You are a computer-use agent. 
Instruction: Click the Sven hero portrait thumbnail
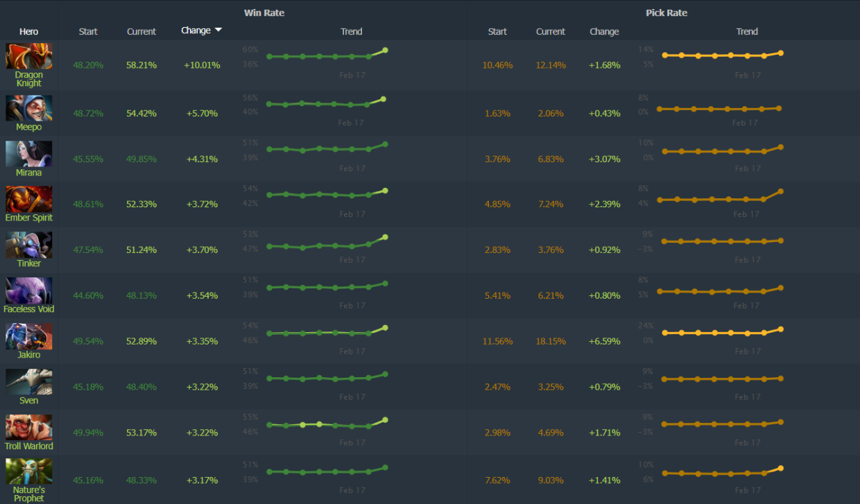coord(28,383)
